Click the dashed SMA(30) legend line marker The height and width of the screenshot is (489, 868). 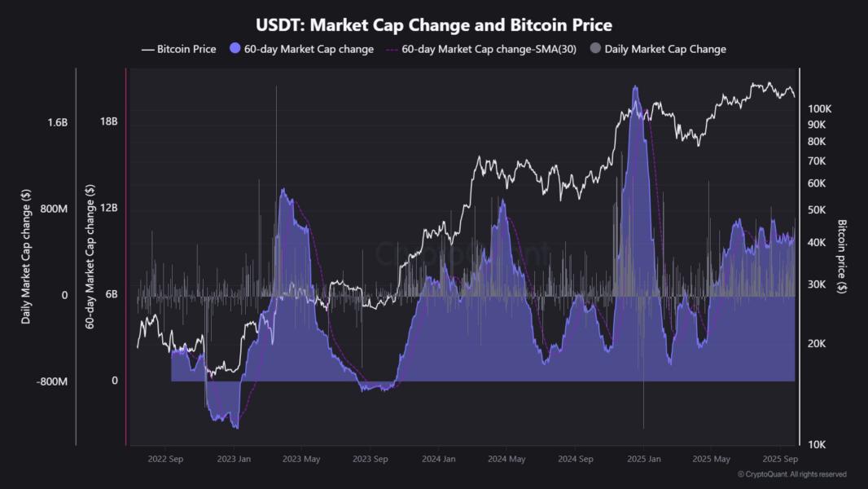392,49
